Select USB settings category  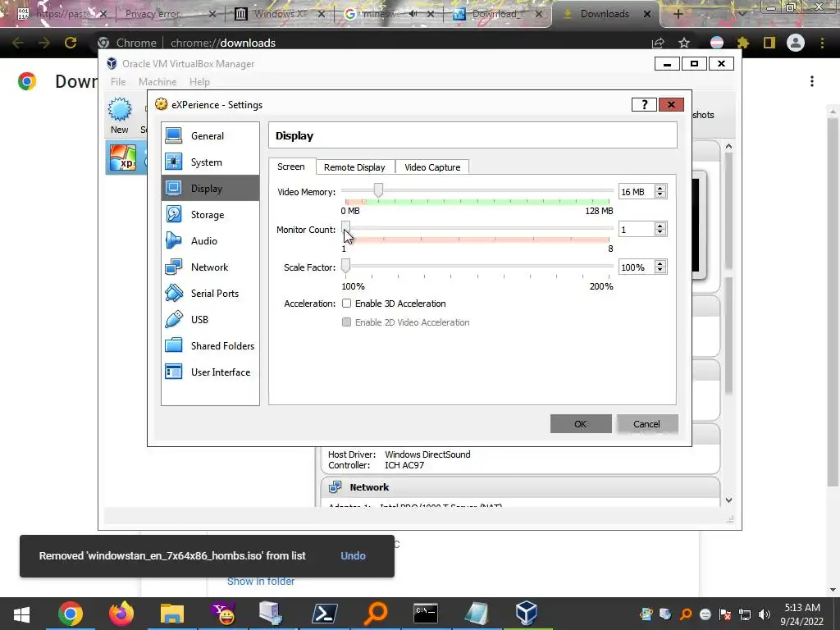(210, 320)
